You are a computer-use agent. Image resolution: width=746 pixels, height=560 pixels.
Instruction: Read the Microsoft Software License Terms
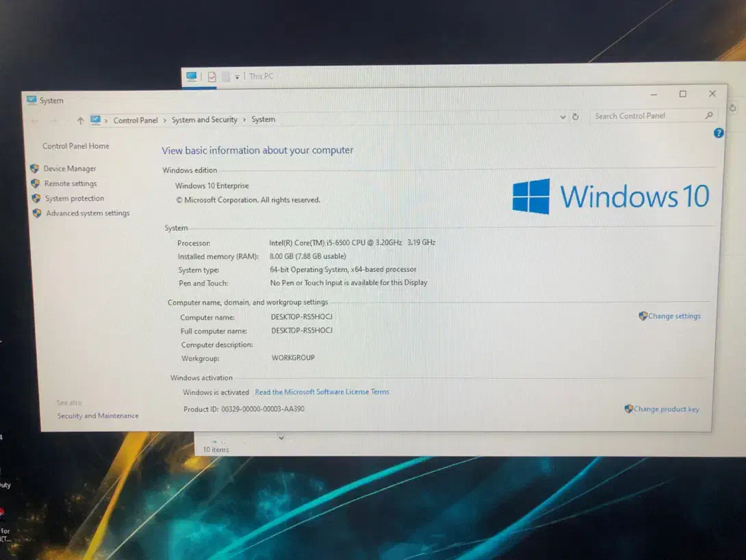tap(322, 392)
